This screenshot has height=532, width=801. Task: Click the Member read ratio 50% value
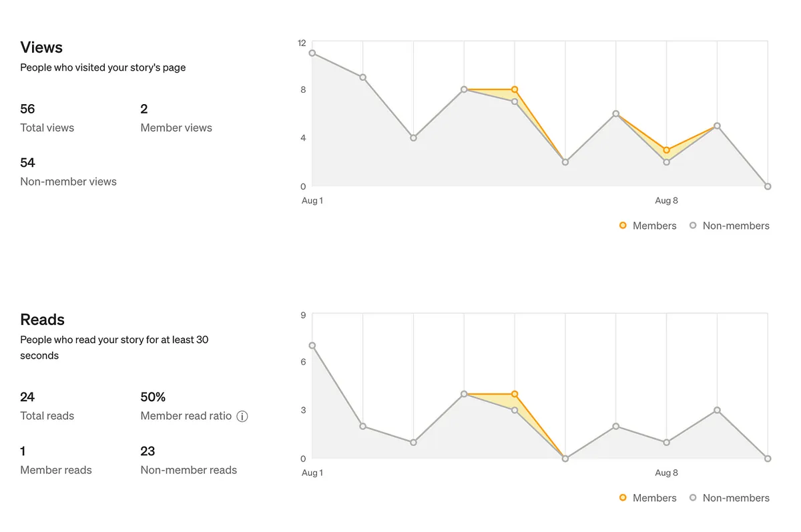[x=153, y=397]
